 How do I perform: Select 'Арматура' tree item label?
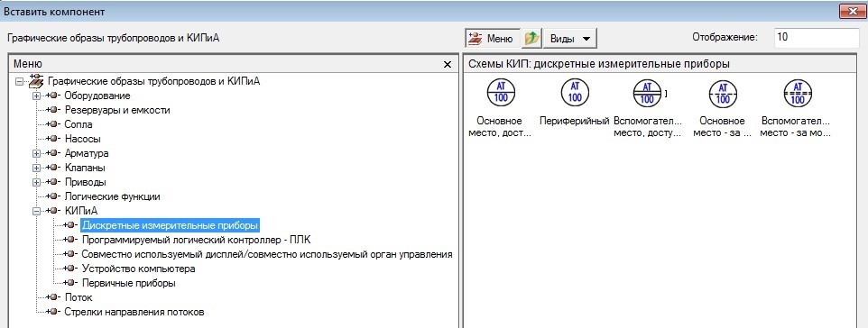(x=86, y=153)
